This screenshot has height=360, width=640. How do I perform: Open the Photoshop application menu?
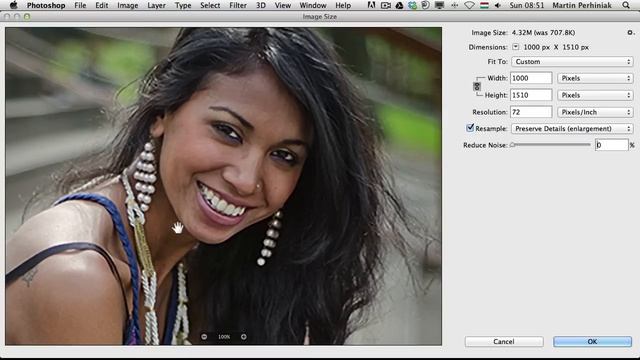(46, 5)
